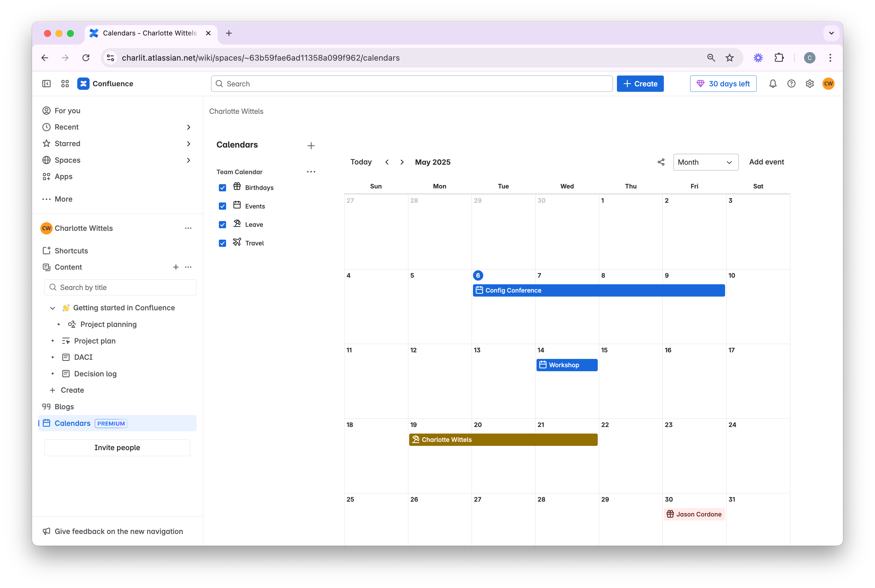The image size is (875, 588).
Task: Click the Invite people button
Action: [117, 447]
